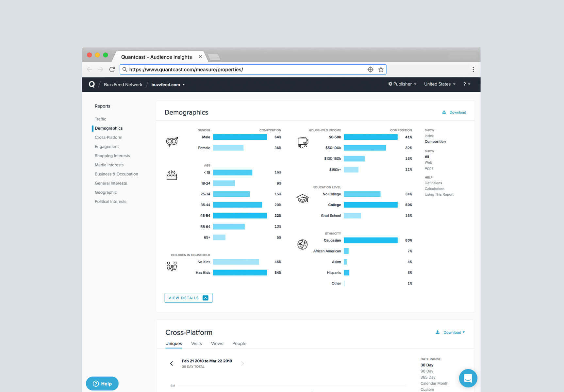Click the globe ethnicity icon
The height and width of the screenshot is (392, 564).
(x=303, y=244)
